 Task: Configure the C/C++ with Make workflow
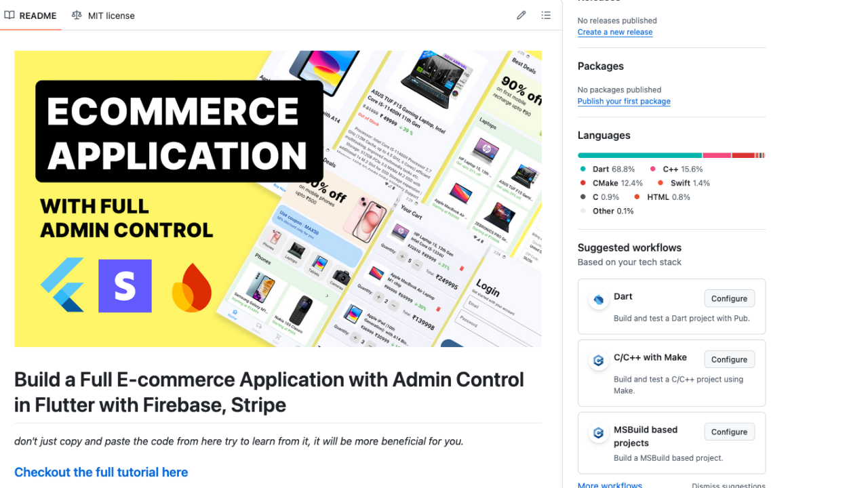(729, 359)
